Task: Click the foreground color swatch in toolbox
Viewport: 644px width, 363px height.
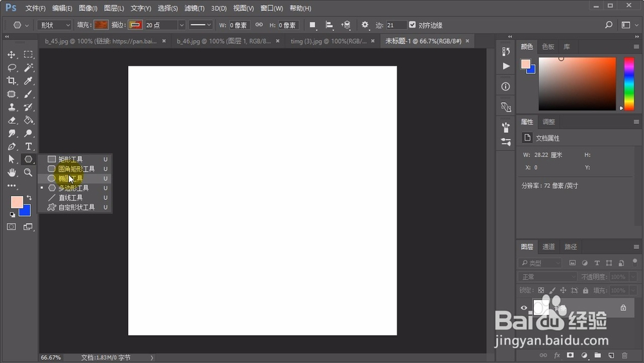Action: pyautogui.click(x=17, y=202)
